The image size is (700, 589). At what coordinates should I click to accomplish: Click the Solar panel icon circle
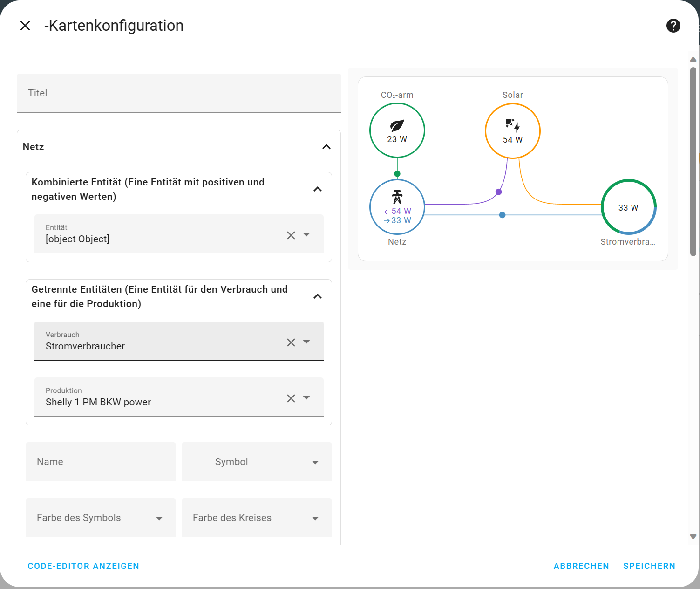pos(512,131)
